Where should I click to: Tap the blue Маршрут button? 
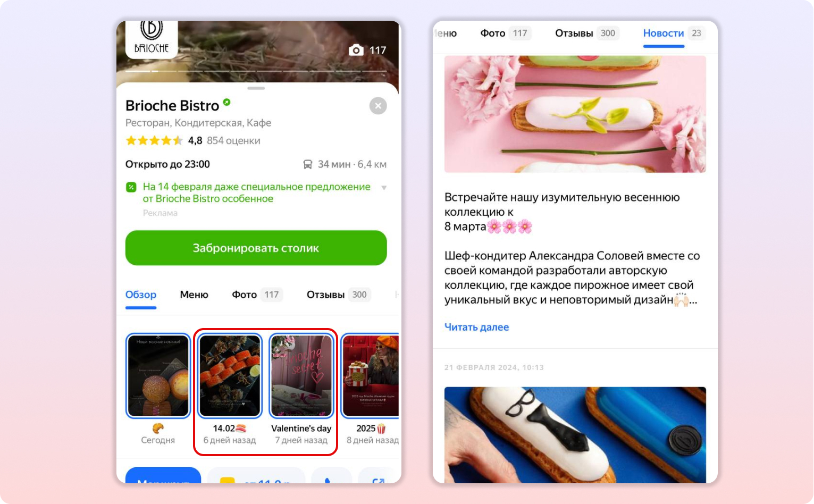click(x=163, y=476)
